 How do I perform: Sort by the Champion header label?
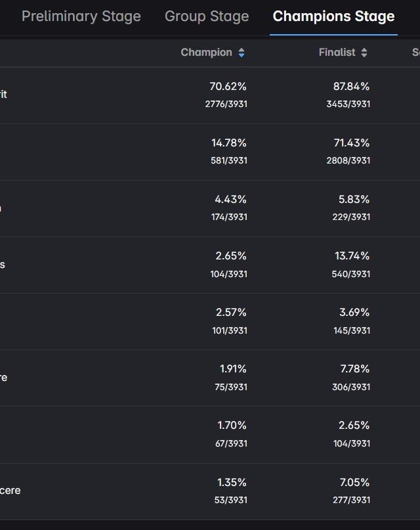[x=206, y=53]
